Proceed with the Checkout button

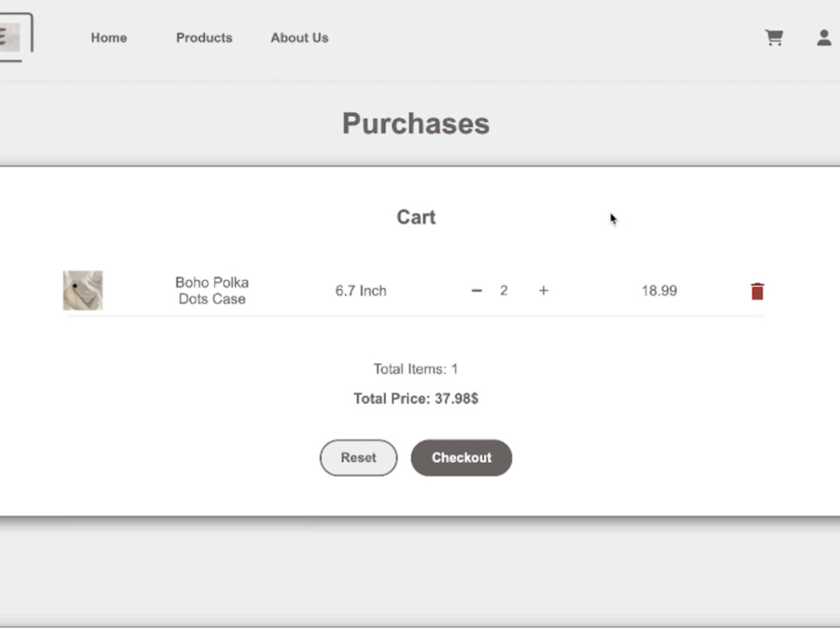click(x=461, y=458)
